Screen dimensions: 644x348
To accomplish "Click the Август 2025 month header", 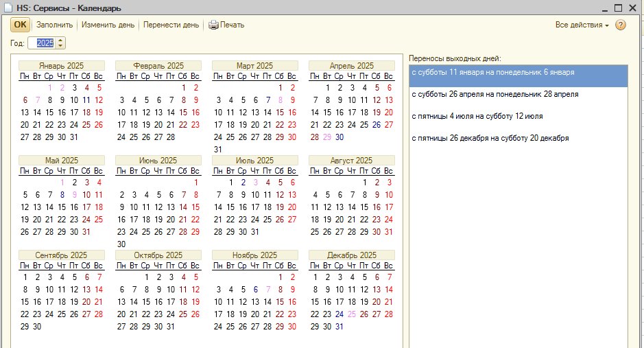I will point(352,161).
